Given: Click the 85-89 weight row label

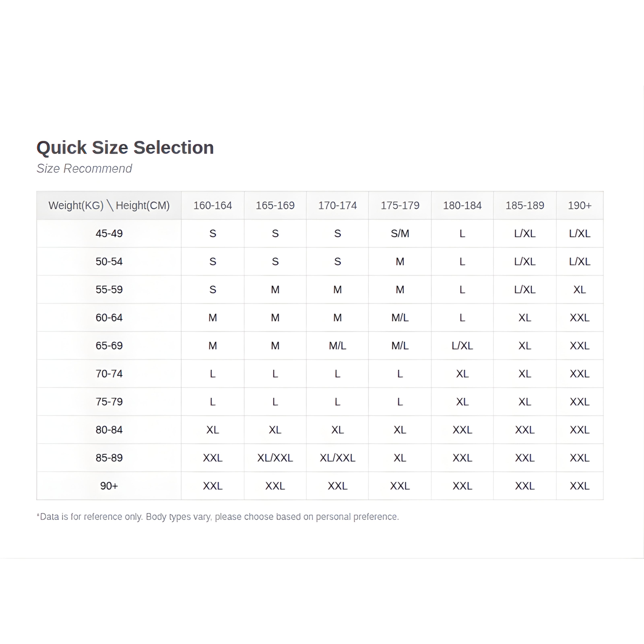Looking at the screenshot, I should (x=109, y=458).
